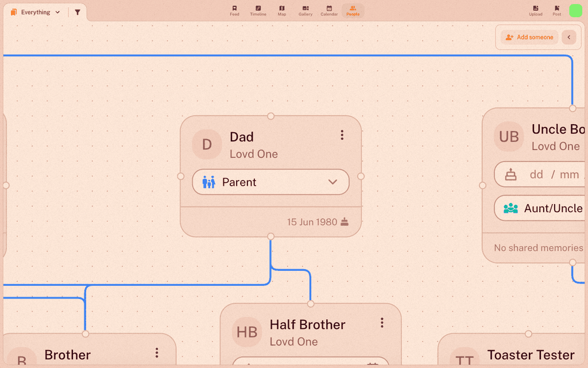Image resolution: width=588 pixels, height=368 pixels.
Task: Open Dad's Parent relationship dropdown
Action: click(x=271, y=182)
